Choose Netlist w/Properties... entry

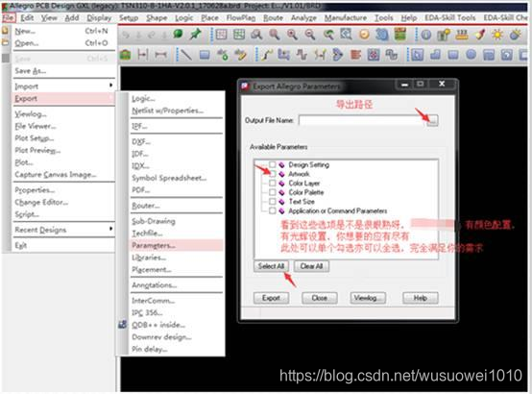tap(176, 111)
